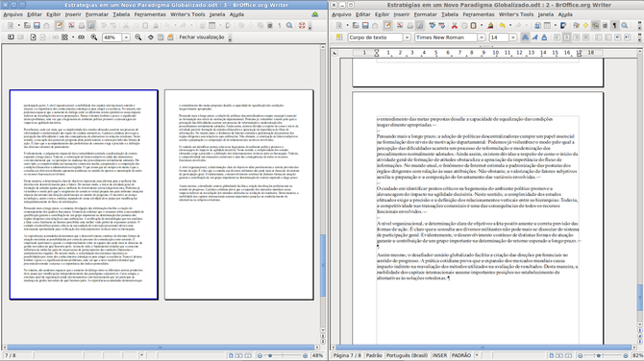Click the multiple pages preview icon

click(x=64, y=36)
